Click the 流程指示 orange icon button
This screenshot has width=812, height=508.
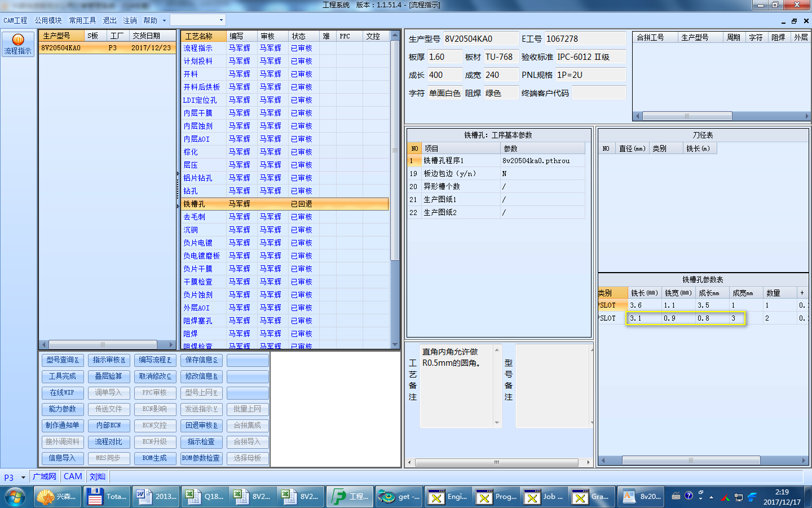[x=18, y=44]
